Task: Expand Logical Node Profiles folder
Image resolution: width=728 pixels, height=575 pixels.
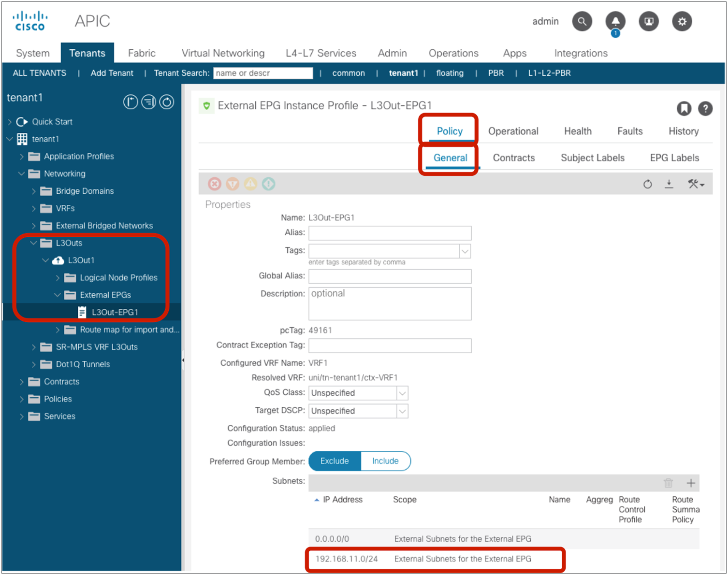Action: tap(58, 278)
